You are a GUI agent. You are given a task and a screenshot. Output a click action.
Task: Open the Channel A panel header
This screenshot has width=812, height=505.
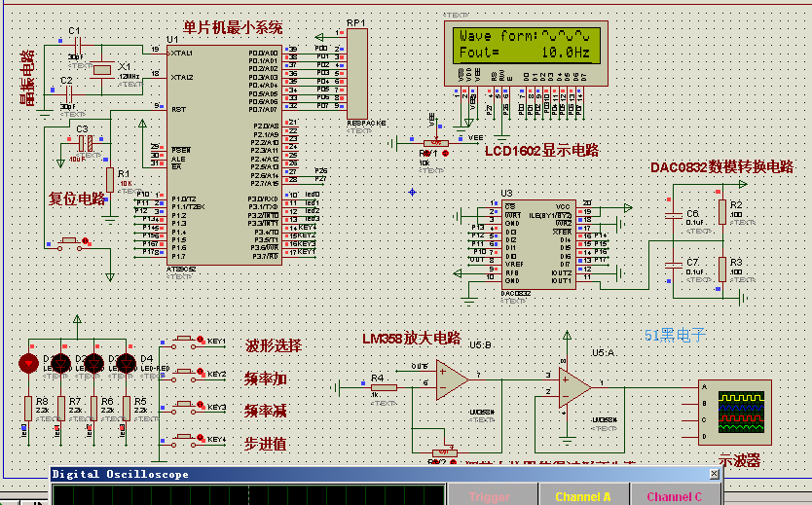tap(583, 496)
